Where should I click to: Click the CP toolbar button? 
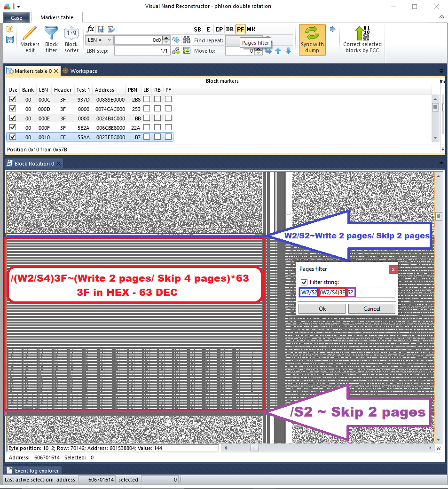coord(219,29)
